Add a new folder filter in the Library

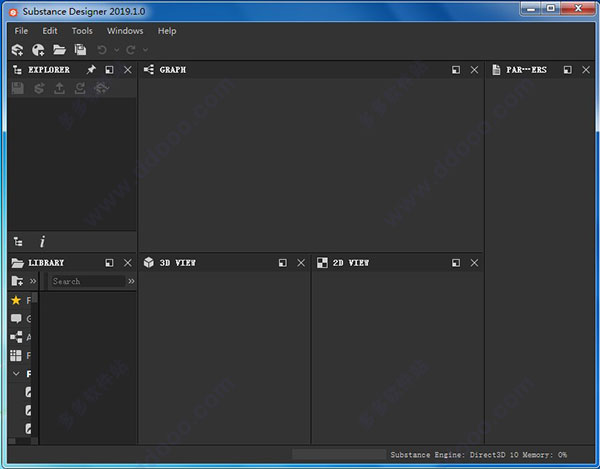(17, 281)
